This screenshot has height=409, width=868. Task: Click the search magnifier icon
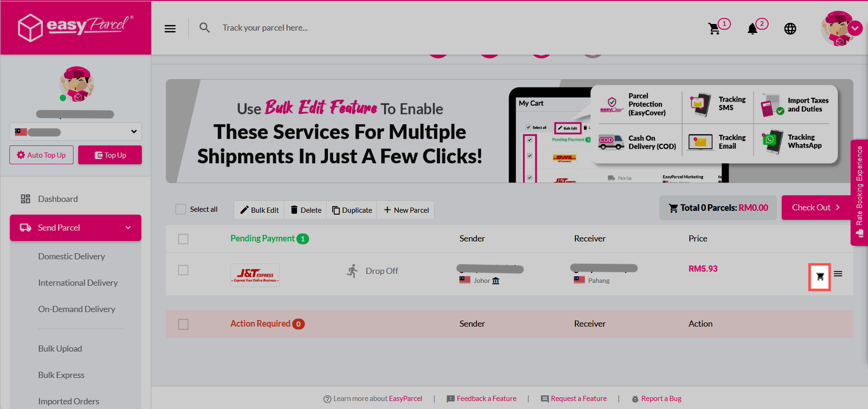[x=205, y=28]
